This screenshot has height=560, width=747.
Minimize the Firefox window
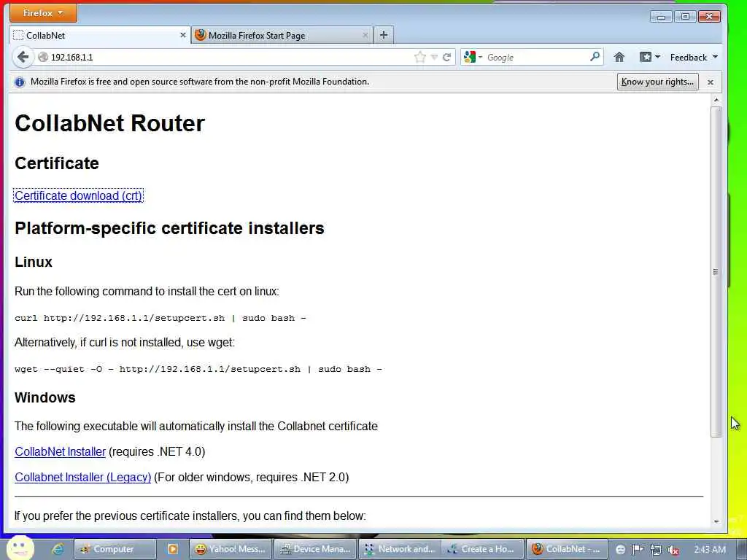661,17
